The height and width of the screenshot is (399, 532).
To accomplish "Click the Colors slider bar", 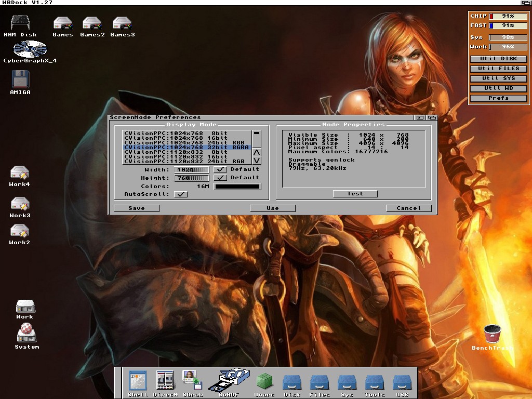I will point(237,187).
